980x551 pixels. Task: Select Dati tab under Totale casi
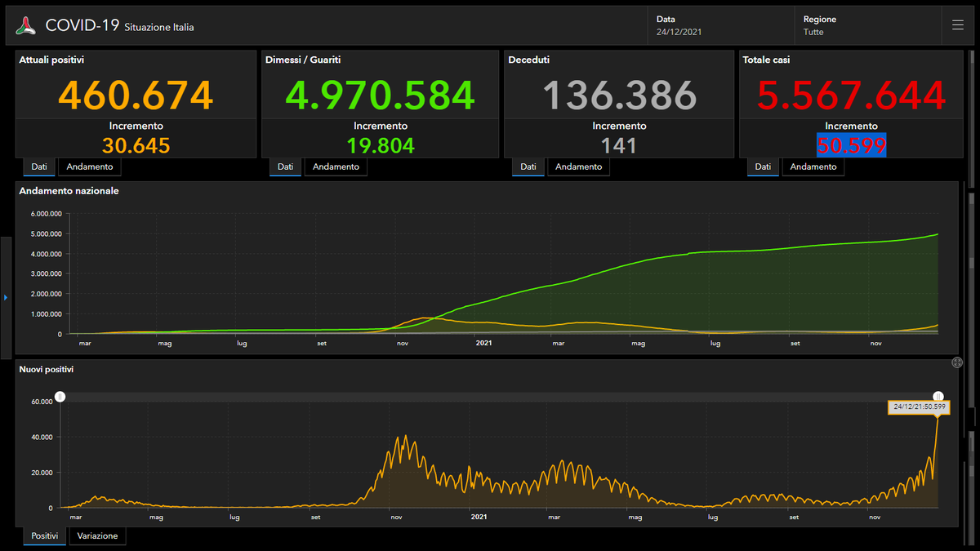763,167
